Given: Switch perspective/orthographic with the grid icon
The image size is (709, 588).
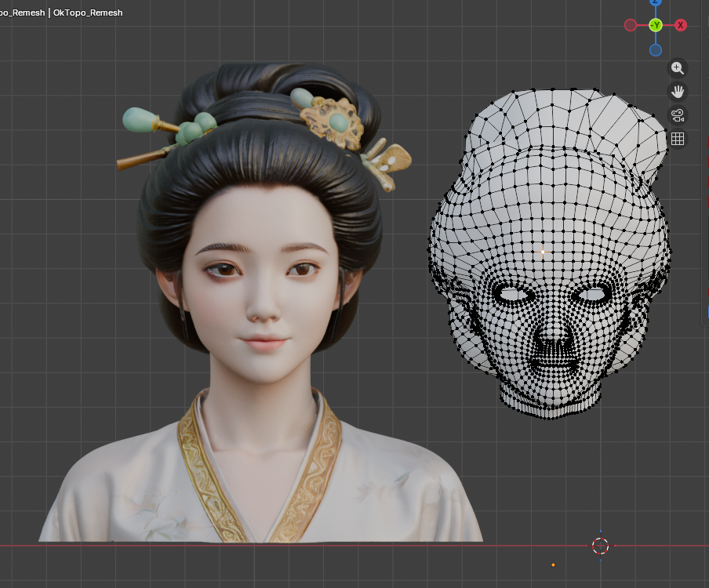Looking at the screenshot, I should pyautogui.click(x=678, y=139).
